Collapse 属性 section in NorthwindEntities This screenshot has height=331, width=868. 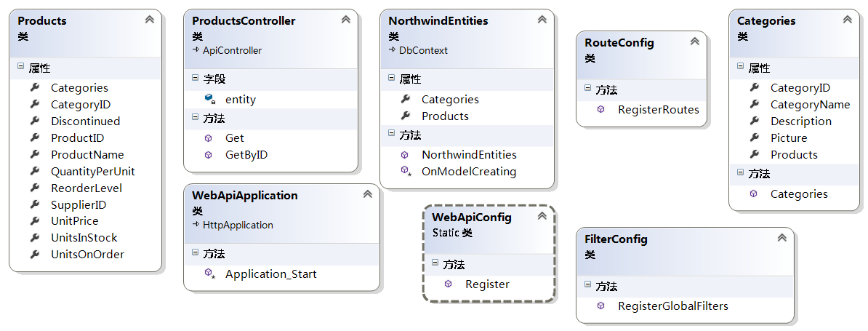click(x=391, y=78)
